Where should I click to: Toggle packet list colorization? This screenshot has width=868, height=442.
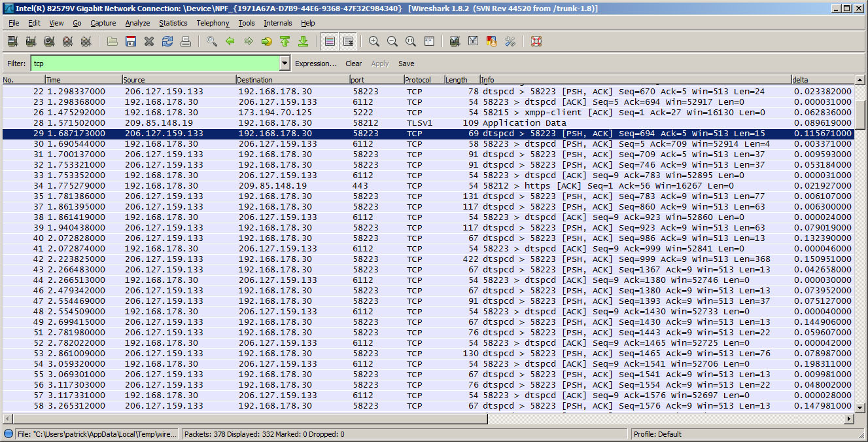pos(330,41)
